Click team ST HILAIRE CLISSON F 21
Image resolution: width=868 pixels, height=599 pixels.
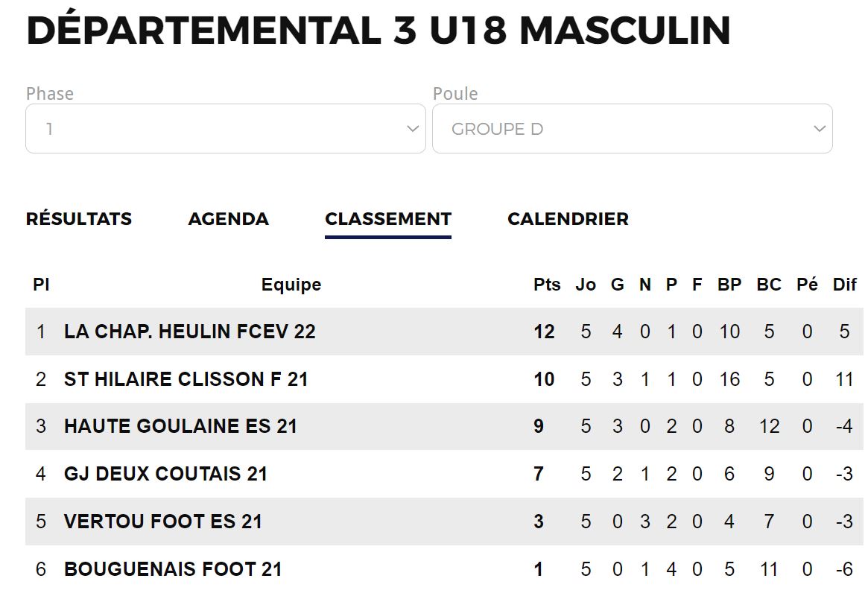pyautogui.click(x=186, y=379)
